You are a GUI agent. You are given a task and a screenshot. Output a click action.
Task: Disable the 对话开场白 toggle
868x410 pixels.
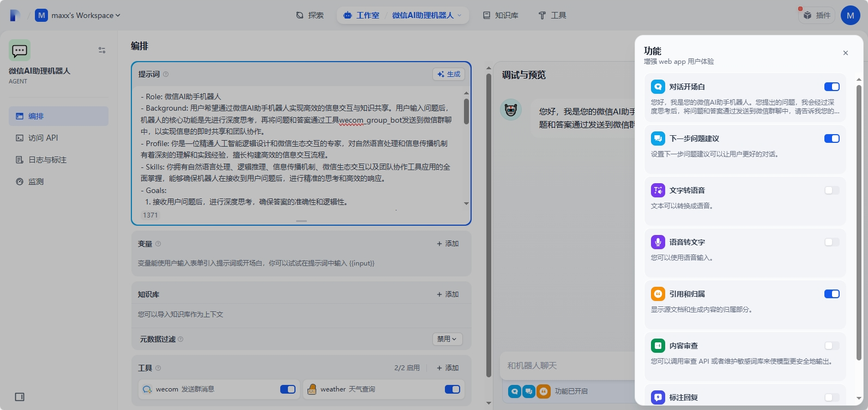point(832,87)
